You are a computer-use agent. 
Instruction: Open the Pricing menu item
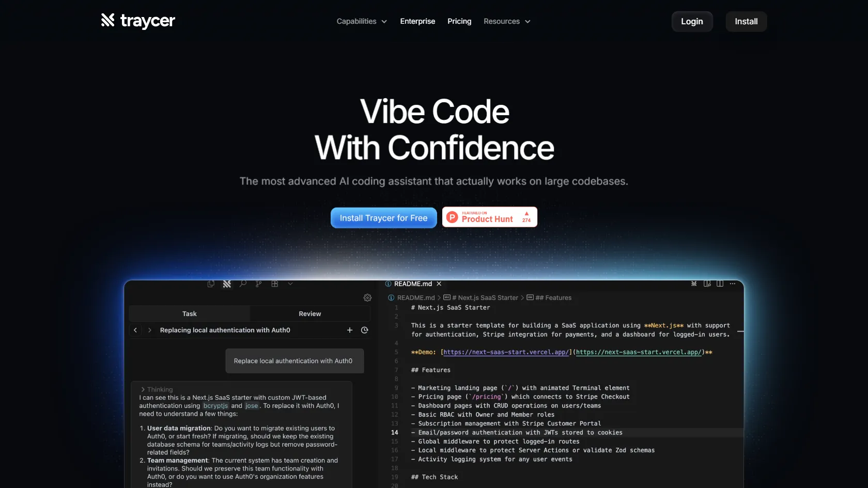click(x=459, y=21)
